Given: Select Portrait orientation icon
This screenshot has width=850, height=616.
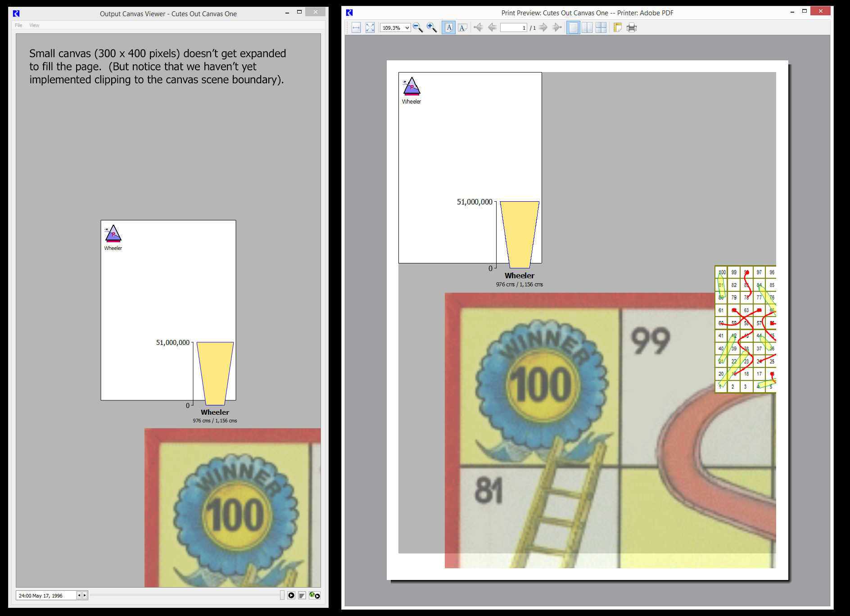Looking at the screenshot, I should [449, 28].
